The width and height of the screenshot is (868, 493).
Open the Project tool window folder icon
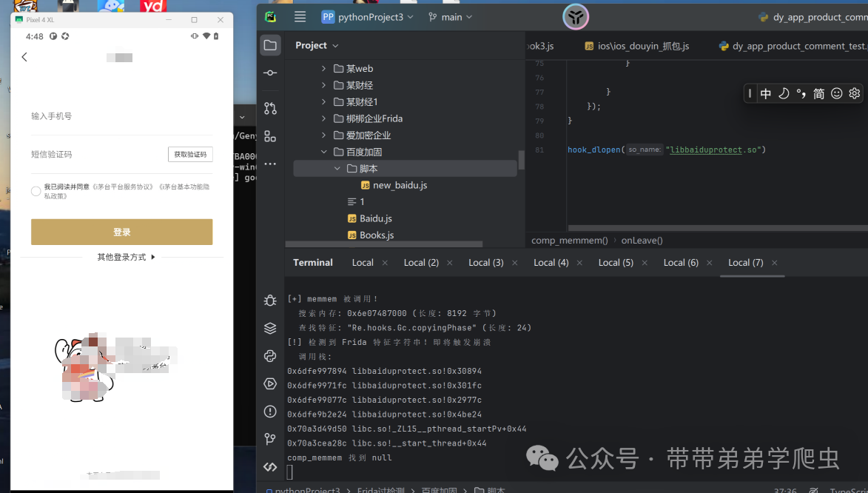(x=270, y=45)
